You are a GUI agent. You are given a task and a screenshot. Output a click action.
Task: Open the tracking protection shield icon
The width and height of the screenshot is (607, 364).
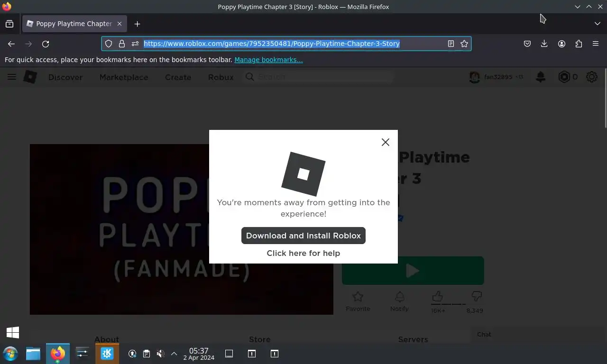(x=109, y=44)
